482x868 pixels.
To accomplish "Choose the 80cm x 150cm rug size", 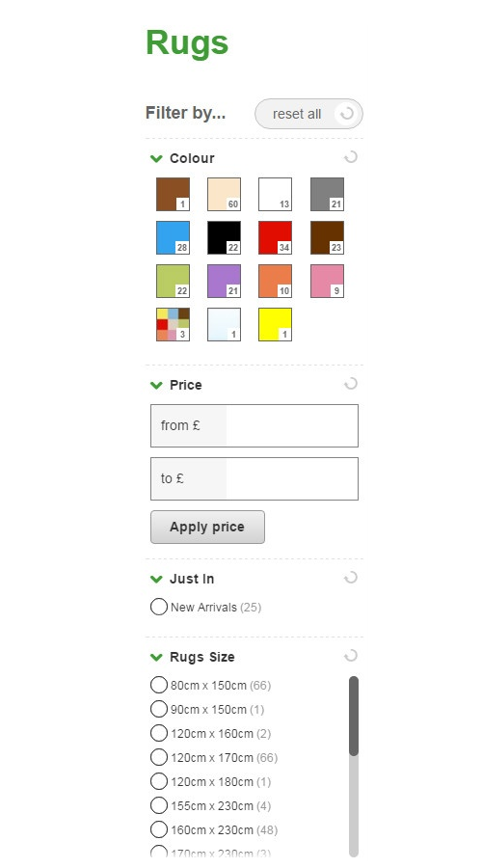I will (x=159, y=685).
